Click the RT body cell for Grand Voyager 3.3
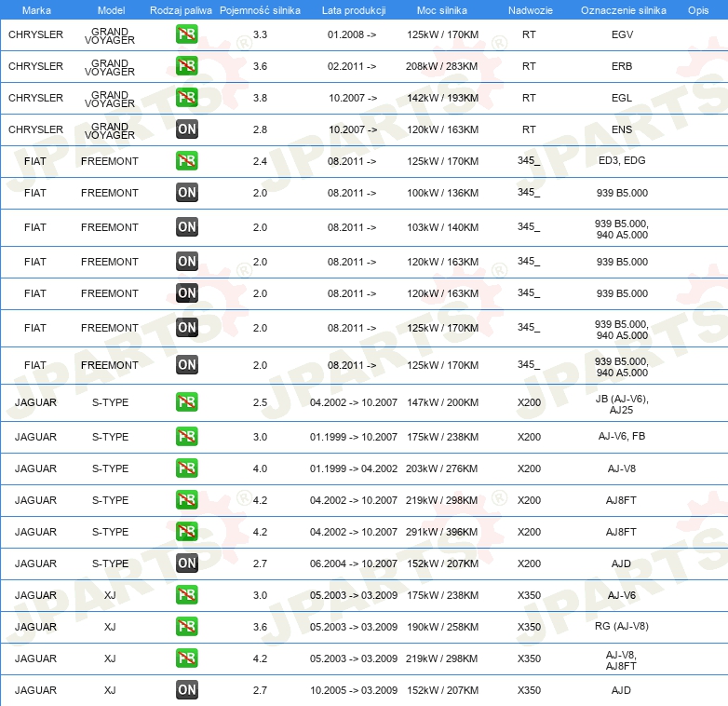Image resolution: width=728 pixels, height=706 pixels. pos(529,34)
